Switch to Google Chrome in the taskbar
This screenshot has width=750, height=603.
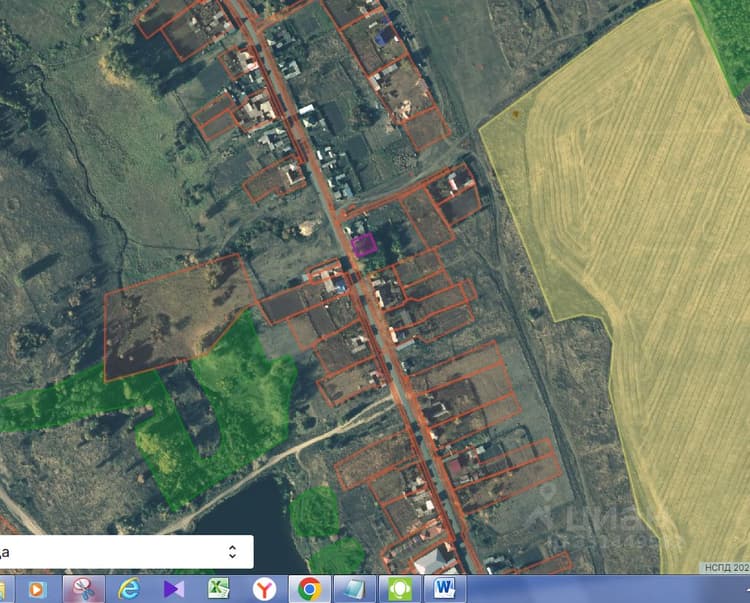coord(309,589)
